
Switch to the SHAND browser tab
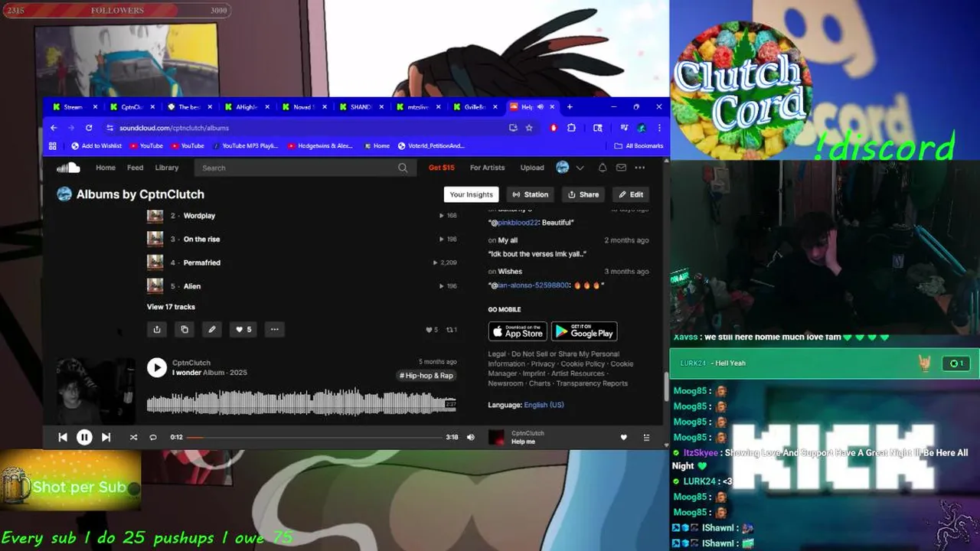(361, 106)
